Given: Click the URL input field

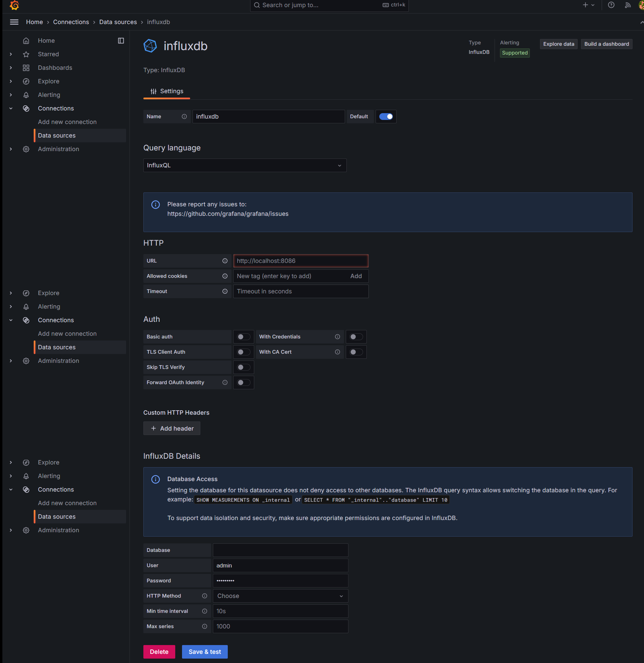Looking at the screenshot, I should click(301, 261).
